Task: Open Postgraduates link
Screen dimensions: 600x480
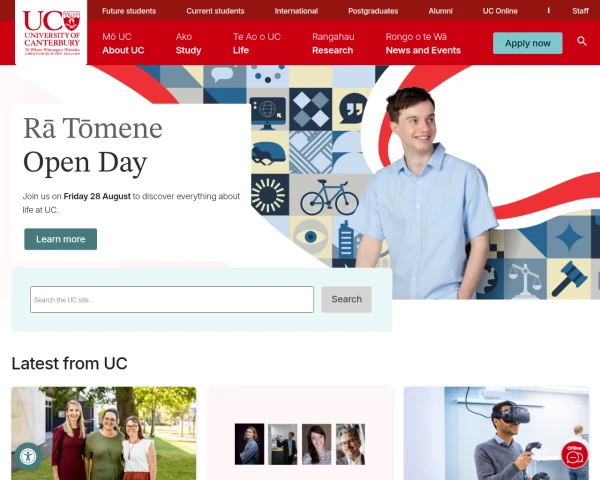Action: (x=373, y=11)
